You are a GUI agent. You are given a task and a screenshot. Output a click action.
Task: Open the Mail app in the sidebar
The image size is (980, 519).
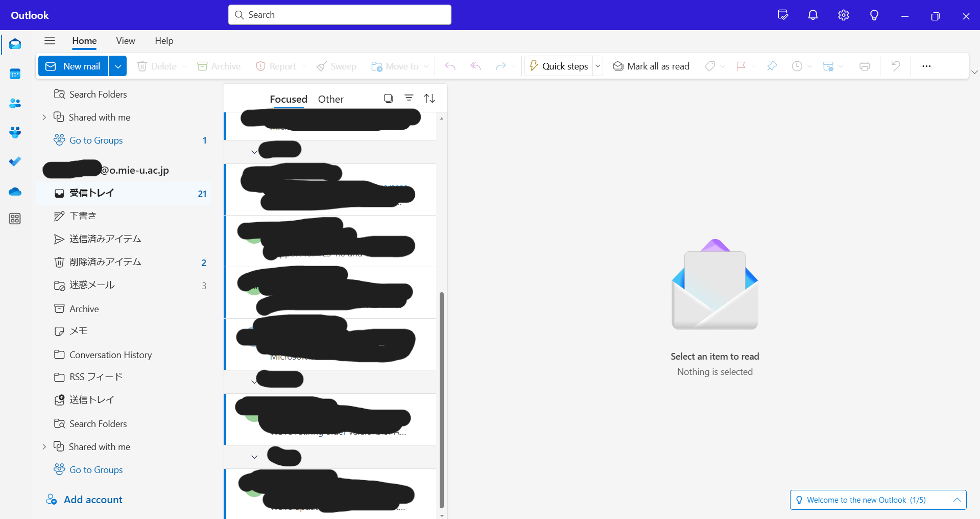pyautogui.click(x=15, y=44)
